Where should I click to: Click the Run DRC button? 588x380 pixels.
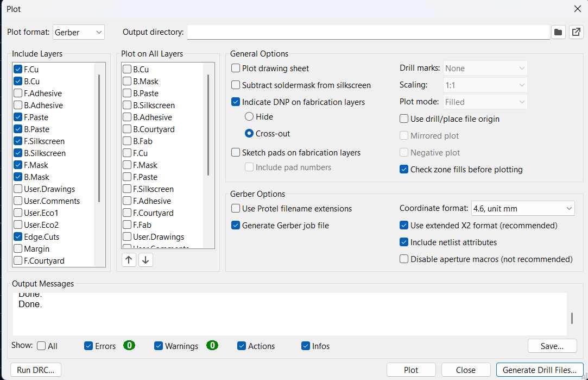coord(35,370)
